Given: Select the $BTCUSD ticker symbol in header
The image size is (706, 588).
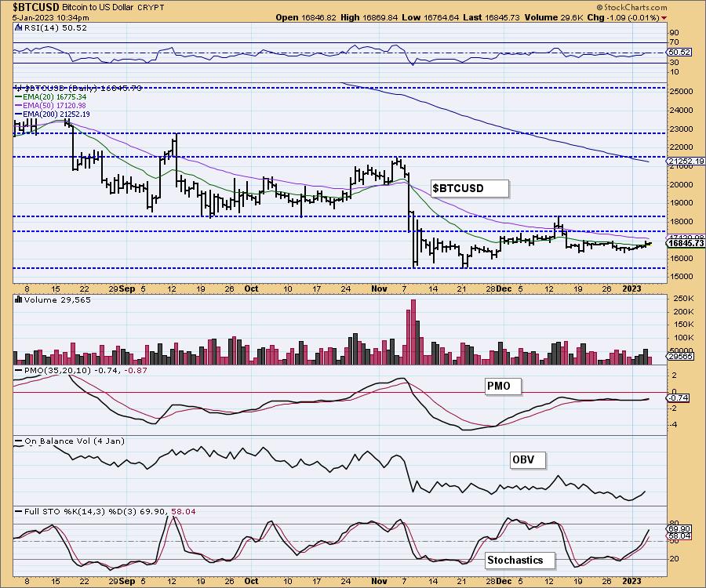Looking at the screenshot, I should tap(35, 8).
